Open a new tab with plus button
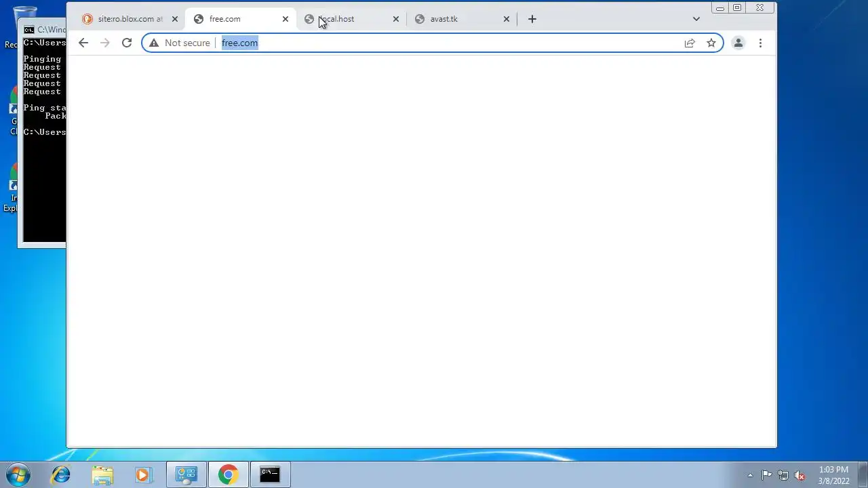Screen dimensions: 868x488 pyautogui.click(x=532, y=19)
